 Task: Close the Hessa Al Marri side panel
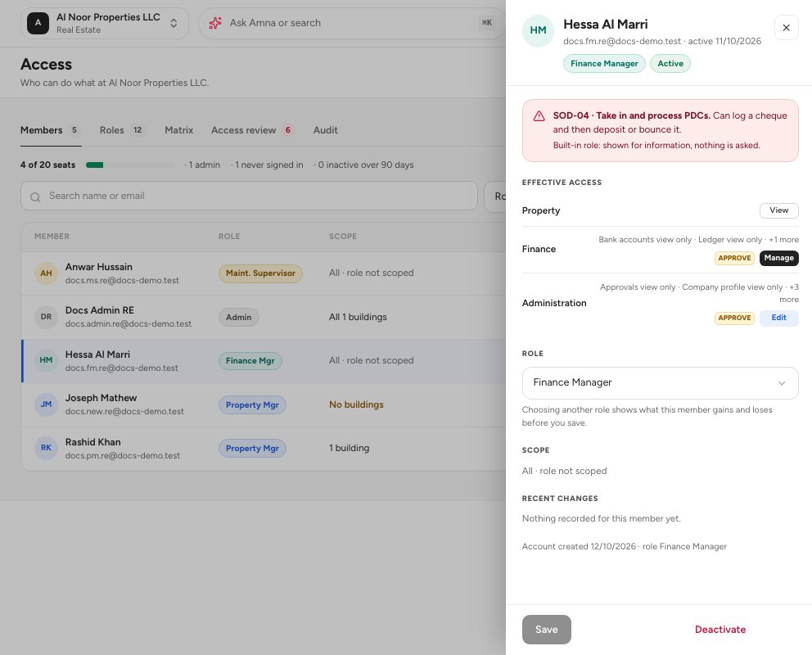pos(786,28)
